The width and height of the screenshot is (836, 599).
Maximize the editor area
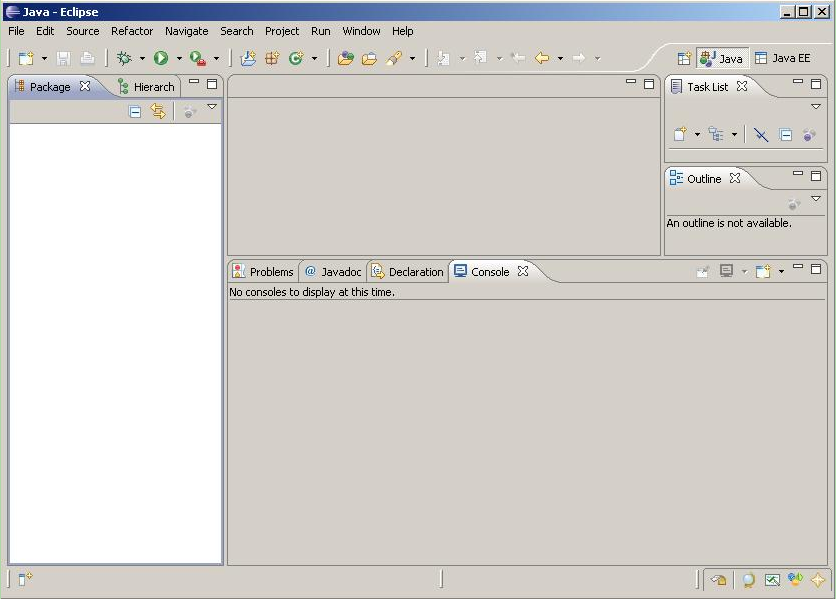pos(649,84)
